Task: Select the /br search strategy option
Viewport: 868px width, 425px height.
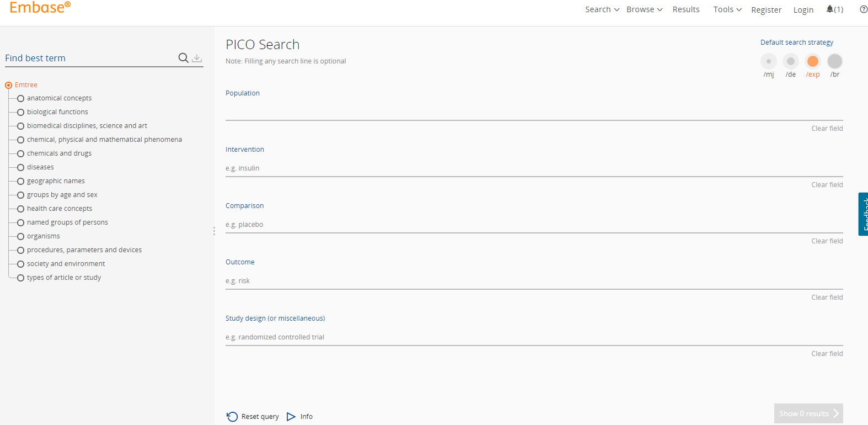Action: pyautogui.click(x=835, y=61)
